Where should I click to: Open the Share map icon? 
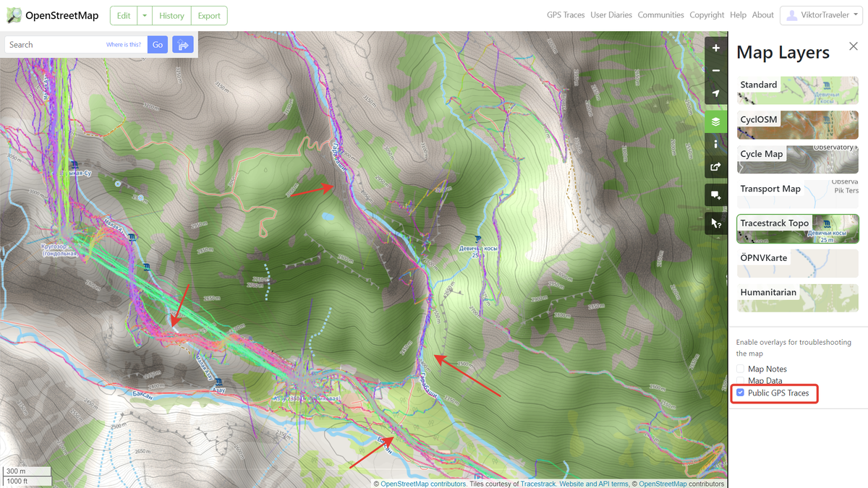click(716, 166)
